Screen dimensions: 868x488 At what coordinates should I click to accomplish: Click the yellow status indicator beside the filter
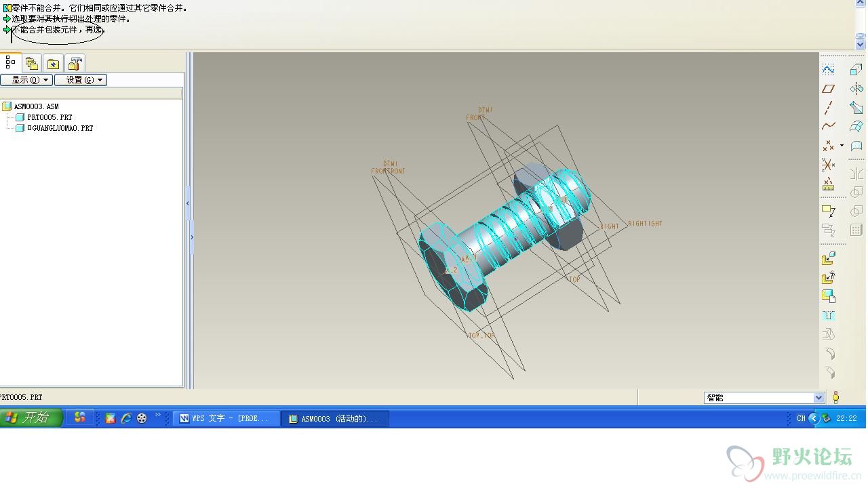836,398
